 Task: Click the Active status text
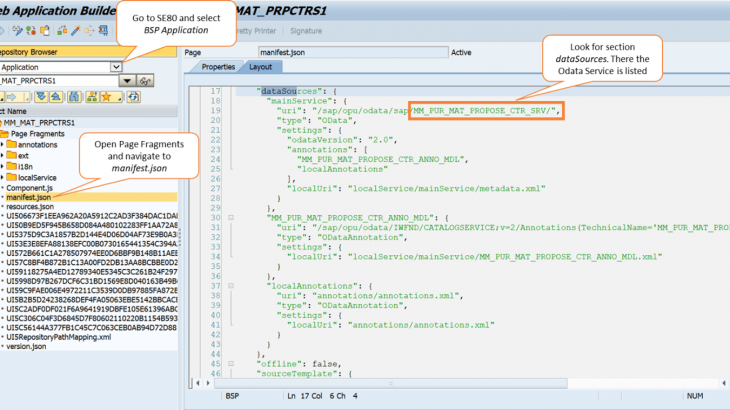(x=461, y=53)
